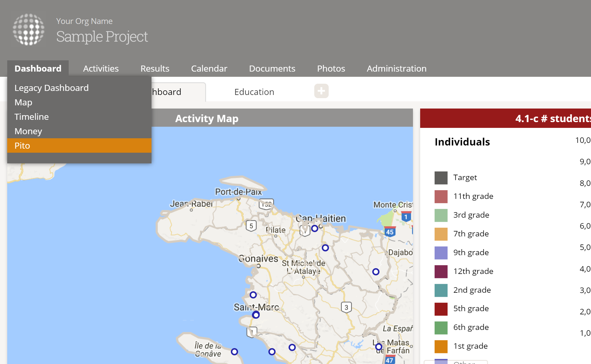
Task: Click the map marker near Cap-Haitien
Action: [x=315, y=229]
